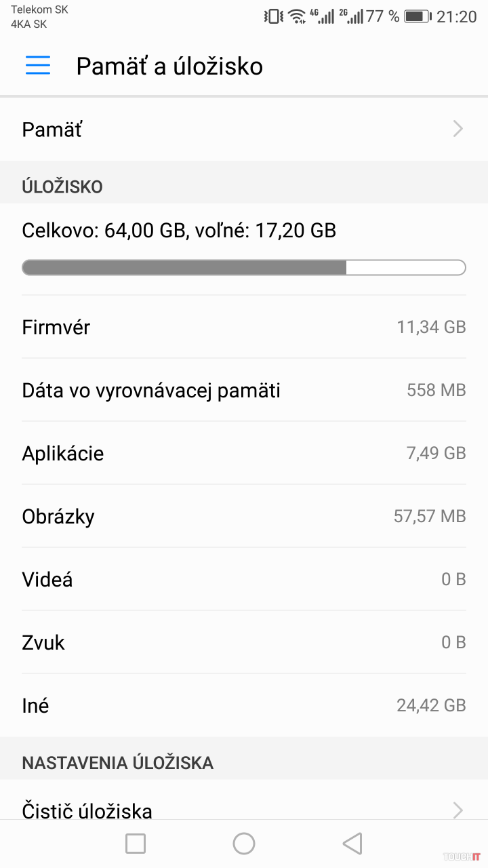Open the Iné storage category
Image resolution: width=488 pixels, height=868 pixels.
(x=244, y=705)
